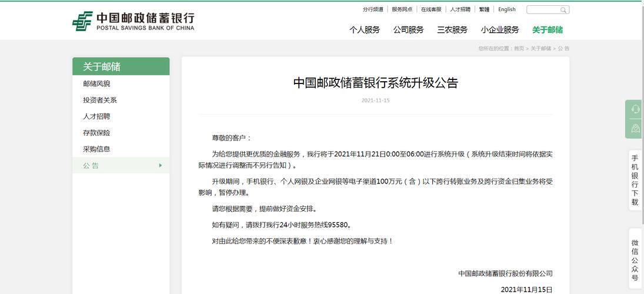Click 关于邮储 sidebar header

(x=121, y=66)
